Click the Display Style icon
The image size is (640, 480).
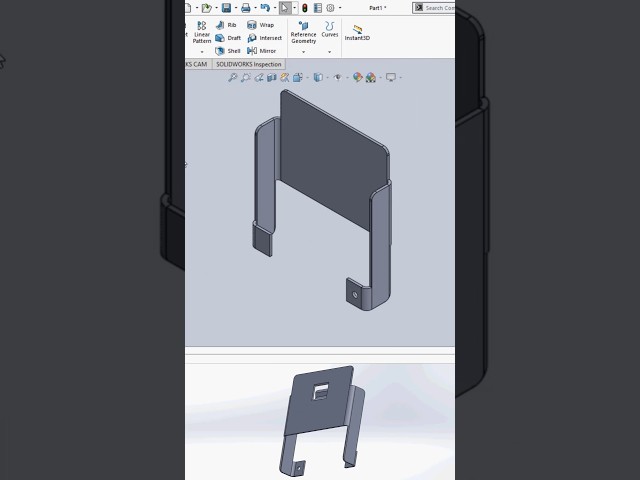(x=318, y=77)
